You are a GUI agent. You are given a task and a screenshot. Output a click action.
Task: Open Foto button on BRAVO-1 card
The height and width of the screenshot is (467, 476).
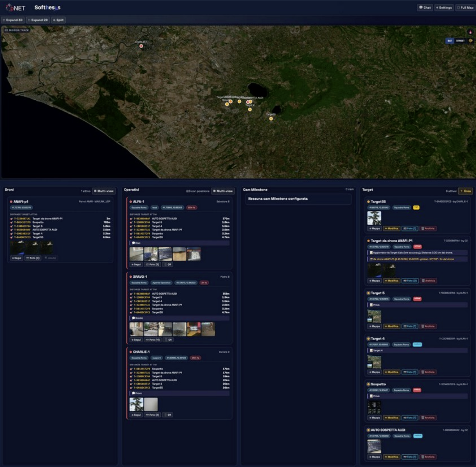click(x=152, y=340)
